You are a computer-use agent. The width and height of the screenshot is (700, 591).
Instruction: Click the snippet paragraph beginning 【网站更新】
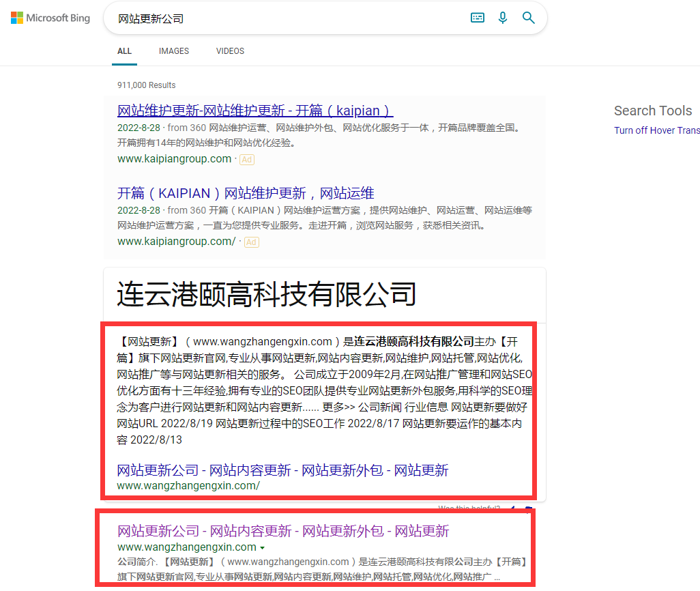tap(325, 390)
